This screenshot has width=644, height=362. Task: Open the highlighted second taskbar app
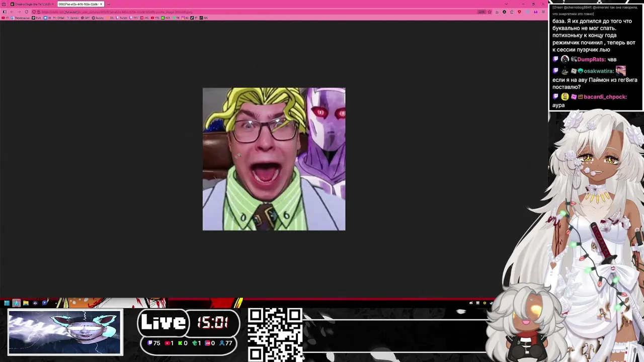click(x=16, y=303)
